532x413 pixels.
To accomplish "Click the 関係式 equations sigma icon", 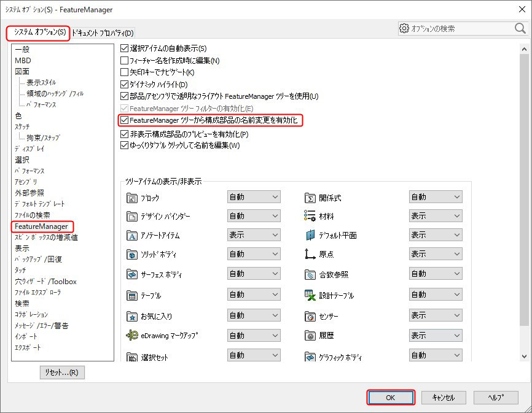I will pyautogui.click(x=310, y=198).
